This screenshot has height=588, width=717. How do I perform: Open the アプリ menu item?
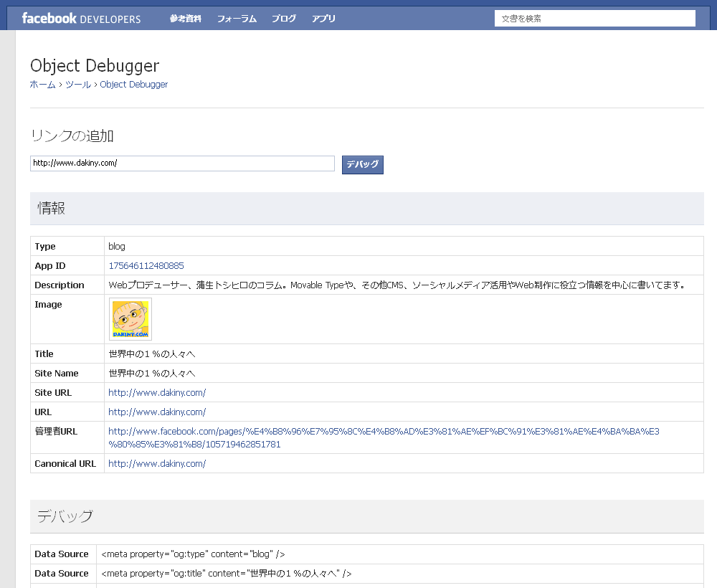point(323,19)
